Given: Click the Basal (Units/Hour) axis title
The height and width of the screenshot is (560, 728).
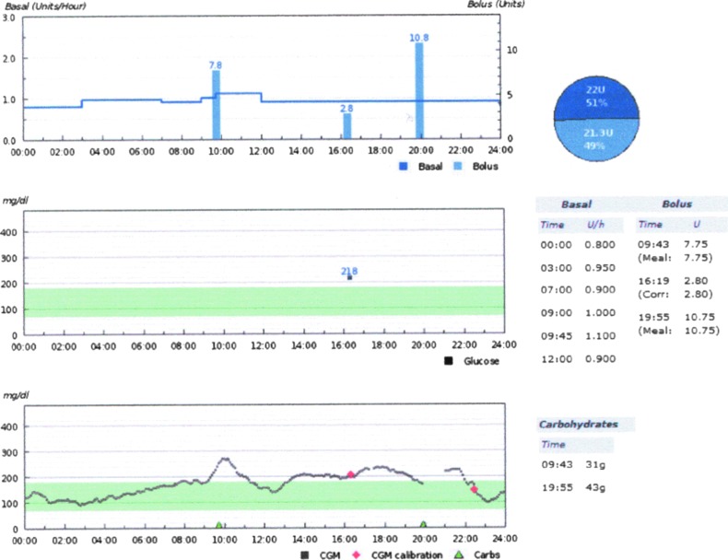Looking at the screenshot, I should click(x=45, y=6).
